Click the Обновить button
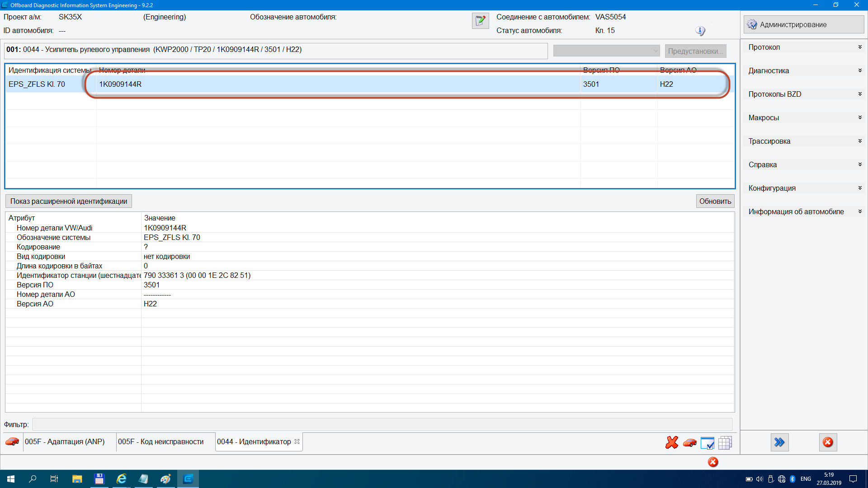The width and height of the screenshot is (868, 488). [x=715, y=201]
